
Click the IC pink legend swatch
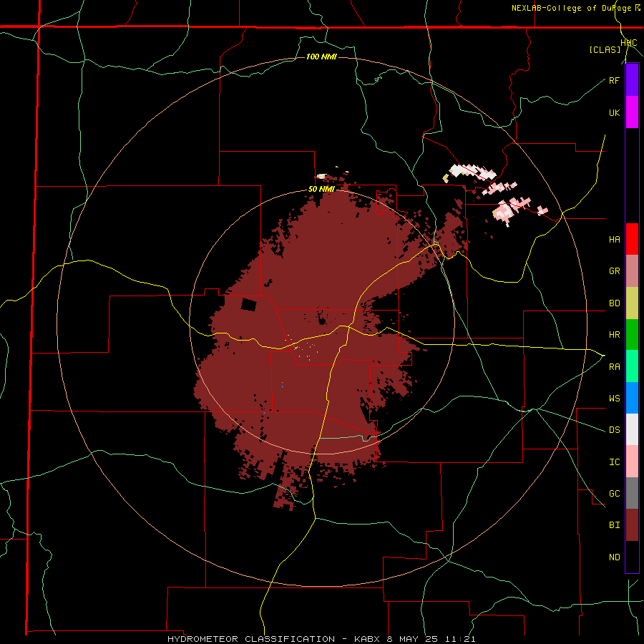[632, 462]
